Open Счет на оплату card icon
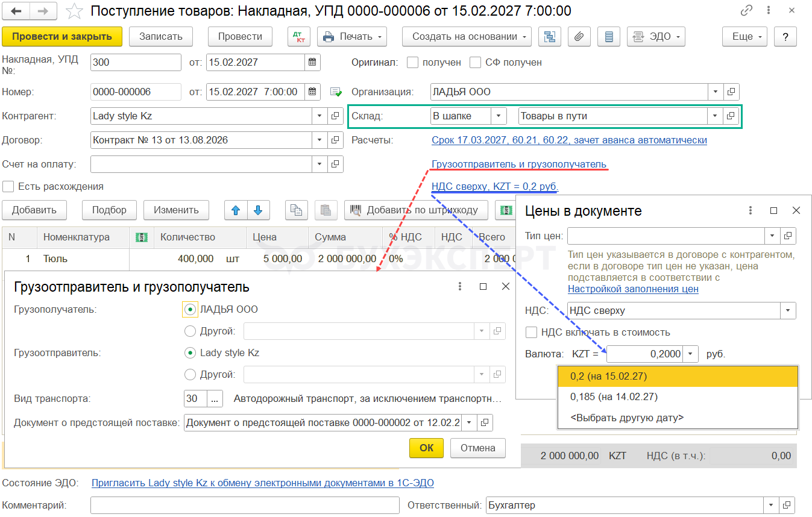The image size is (812, 517). [x=335, y=164]
